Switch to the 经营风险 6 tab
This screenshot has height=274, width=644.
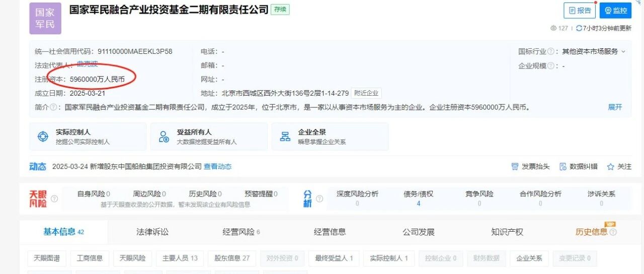[x=241, y=232]
